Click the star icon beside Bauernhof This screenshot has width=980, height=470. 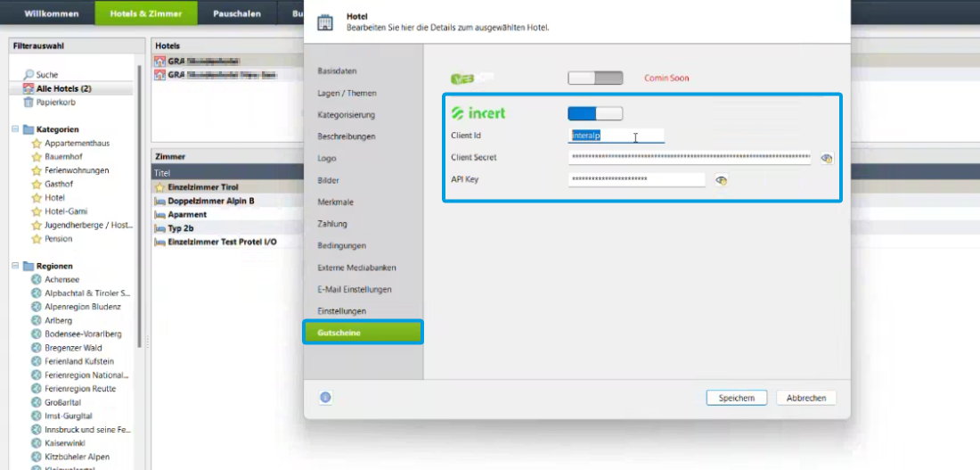(37, 156)
